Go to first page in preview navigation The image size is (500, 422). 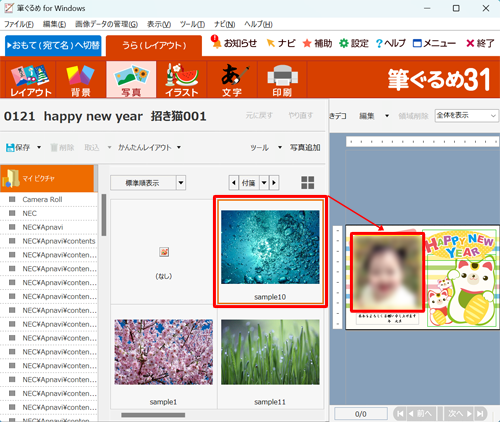click(x=400, y=414)
